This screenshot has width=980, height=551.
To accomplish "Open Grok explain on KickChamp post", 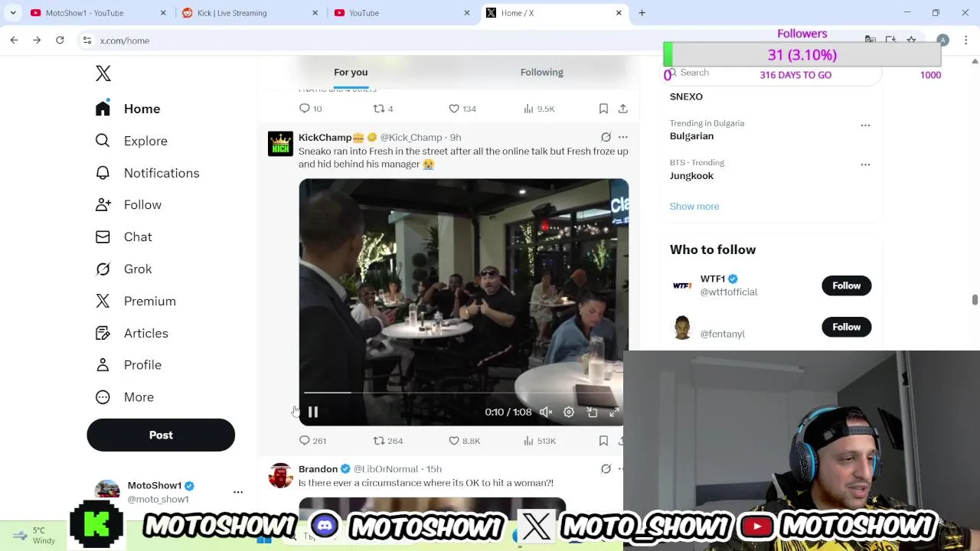I will (x=606, y=138).
